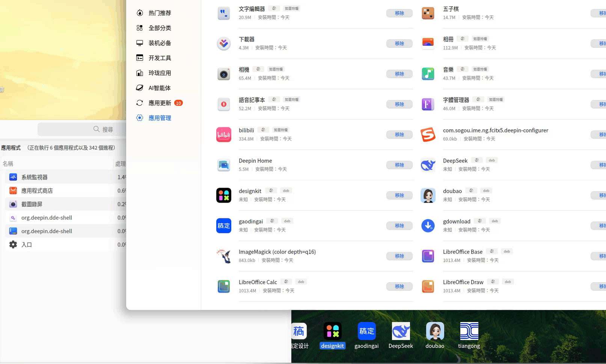This screenshot has width=606, height=364.
Task: Select the gaodingai shortcut on the desktop
Action: [366, 335]
